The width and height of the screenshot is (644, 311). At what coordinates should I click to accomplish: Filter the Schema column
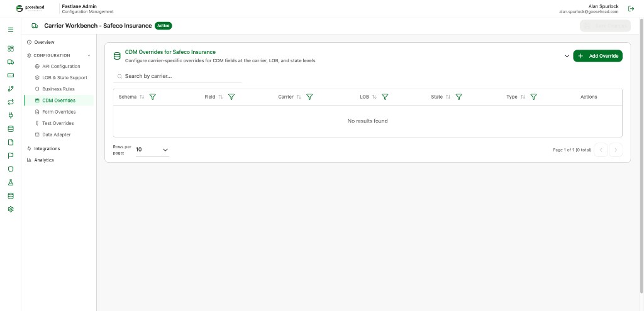[153, 97]
